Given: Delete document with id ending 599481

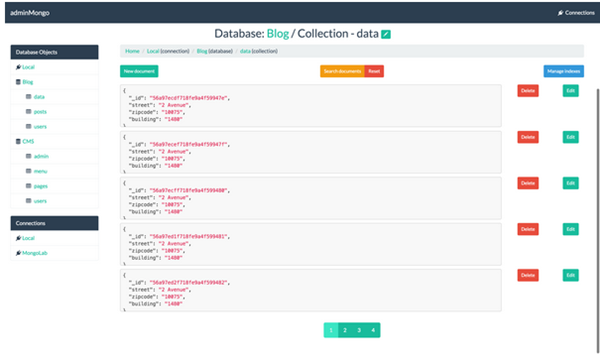Looking at the screenshot, I should 528,229.
